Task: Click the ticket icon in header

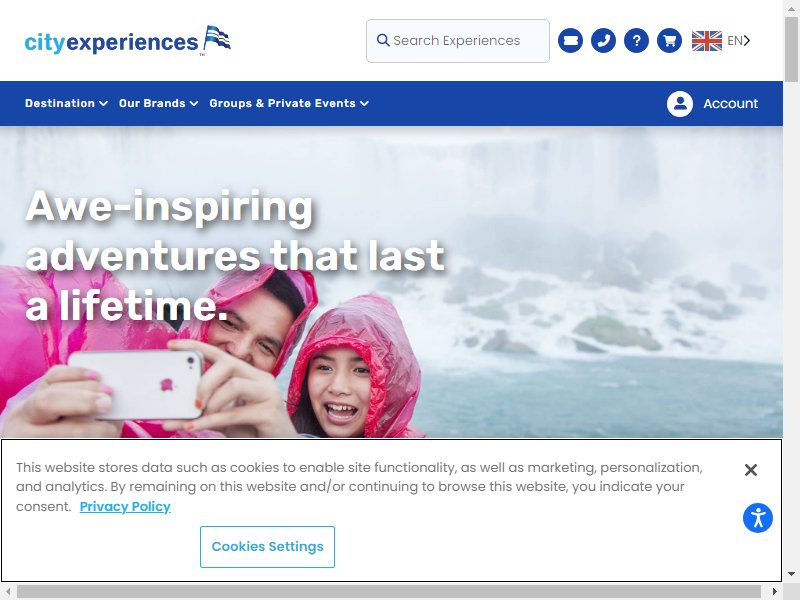Action: 570,41
